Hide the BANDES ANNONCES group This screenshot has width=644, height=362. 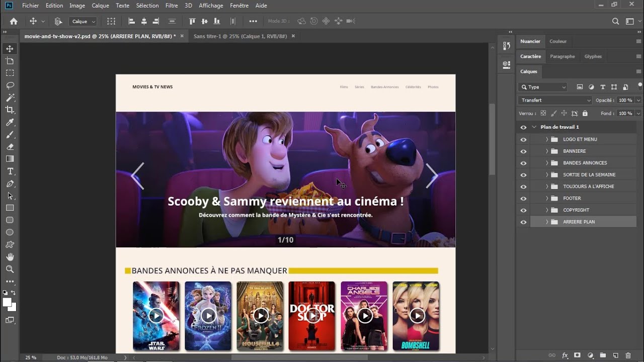click(523, 163)
